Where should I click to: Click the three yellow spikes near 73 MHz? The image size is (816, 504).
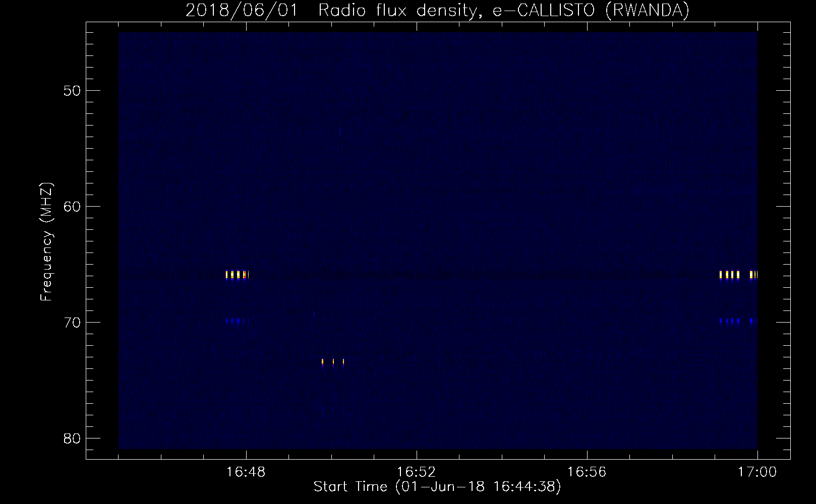333,362
